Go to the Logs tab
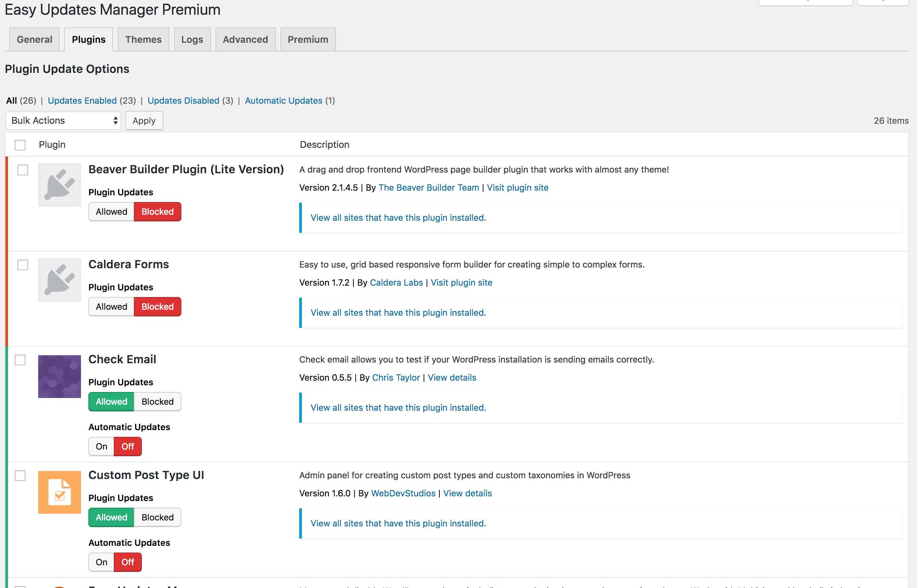This screenshot has width=917, height=588. coord(192,39)
